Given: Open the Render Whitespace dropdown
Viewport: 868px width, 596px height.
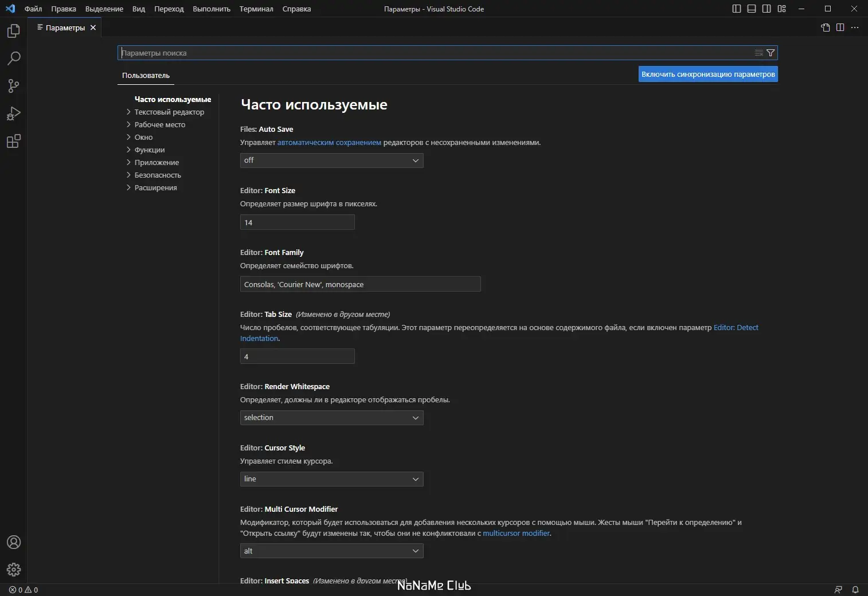Looking at the screenshot, I should tap(331, 417).
